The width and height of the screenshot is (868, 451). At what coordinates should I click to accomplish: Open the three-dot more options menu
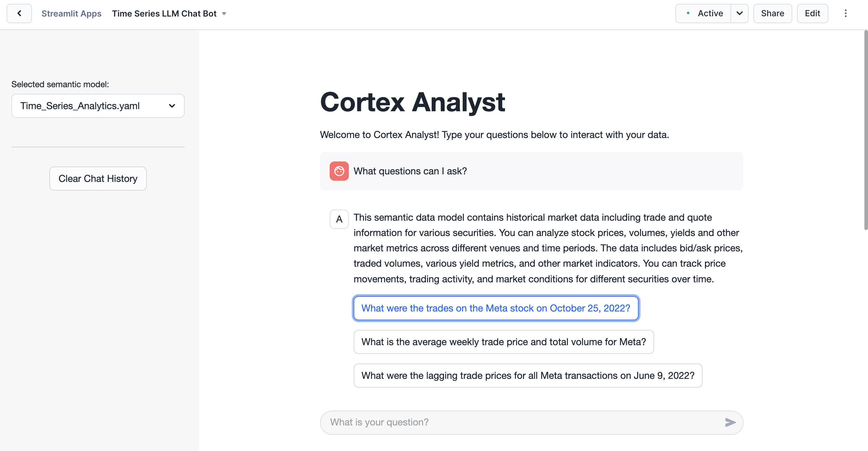[845, 14]
